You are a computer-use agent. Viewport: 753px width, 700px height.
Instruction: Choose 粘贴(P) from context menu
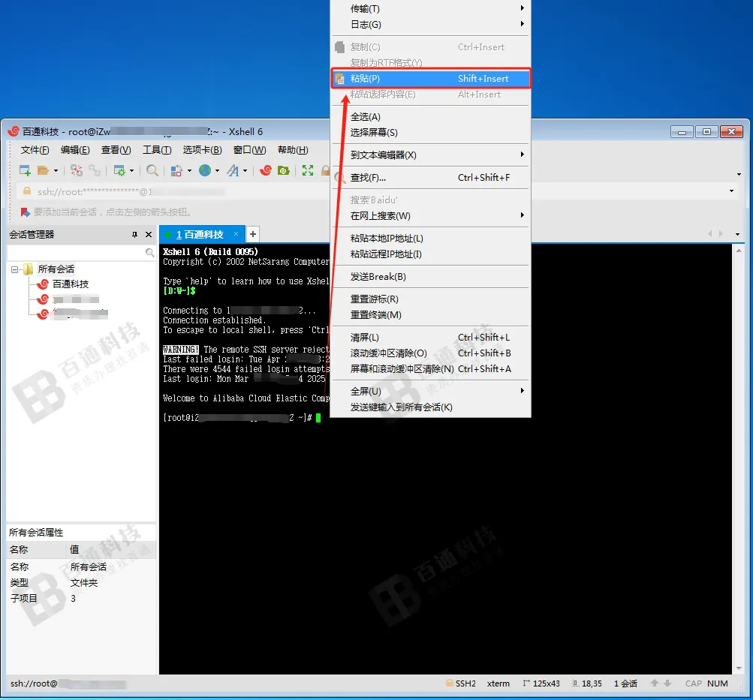(431, 78)
